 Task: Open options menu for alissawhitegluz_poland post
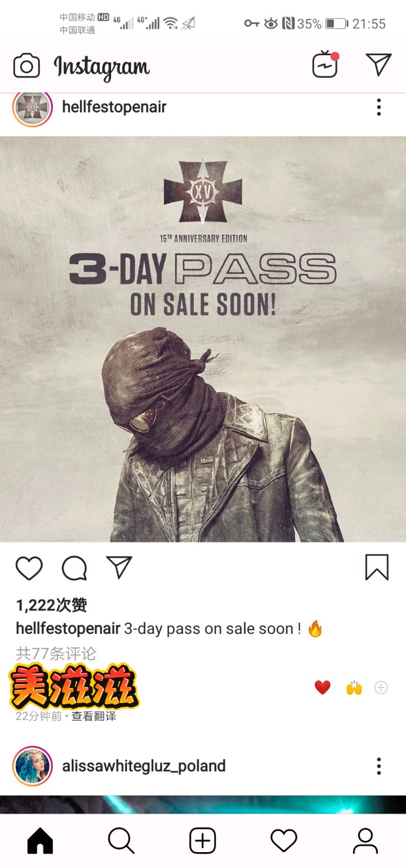[x=379, y=766]
